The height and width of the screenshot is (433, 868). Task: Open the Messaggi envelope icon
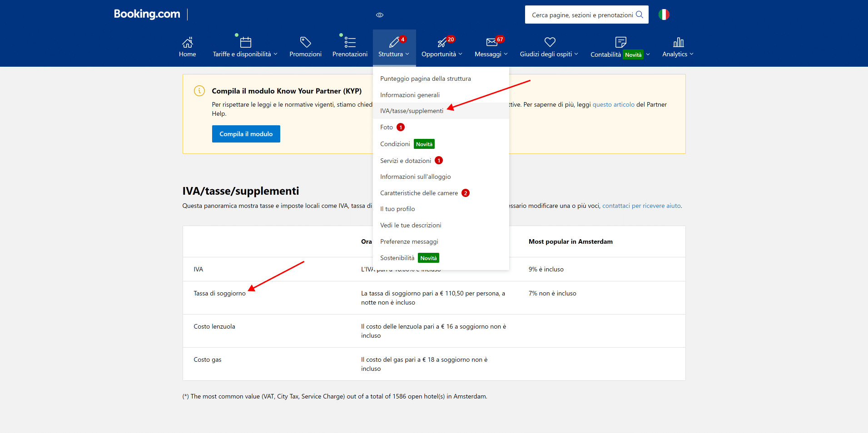click(x=491, y=42)
